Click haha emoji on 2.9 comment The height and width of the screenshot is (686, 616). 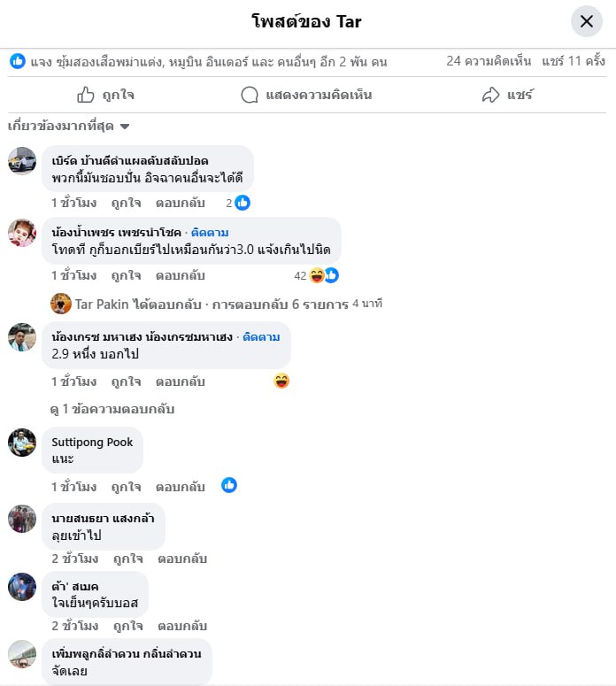(281, 381)
